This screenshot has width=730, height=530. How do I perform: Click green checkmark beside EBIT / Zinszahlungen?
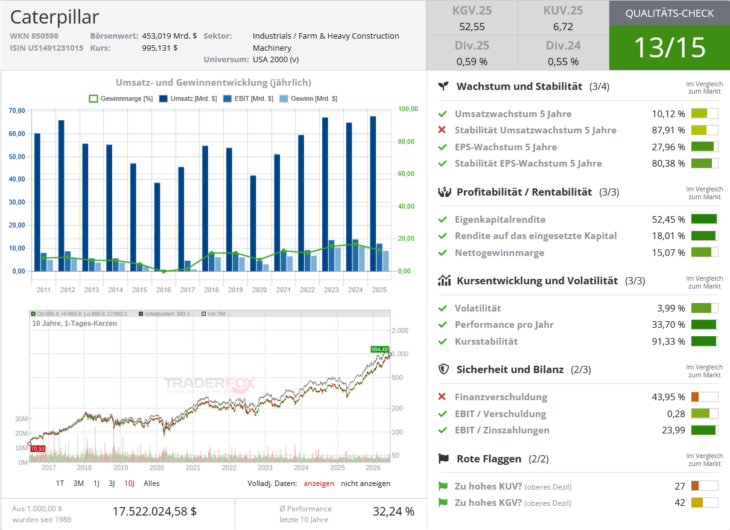click(442, 430)
